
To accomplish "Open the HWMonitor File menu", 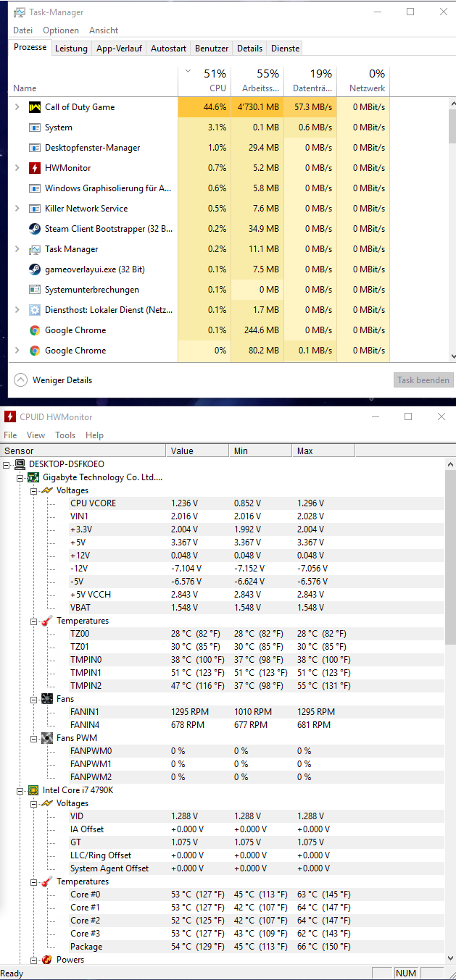I will pos(10,435).
